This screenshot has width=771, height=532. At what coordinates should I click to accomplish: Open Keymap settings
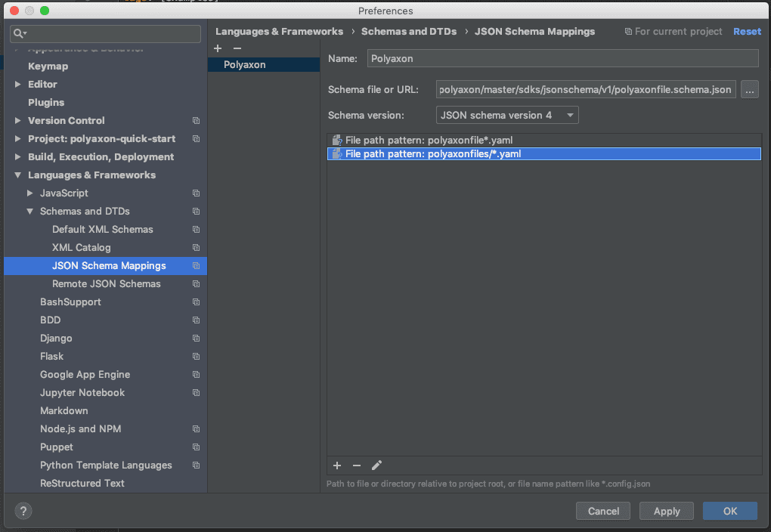point(48,66)
